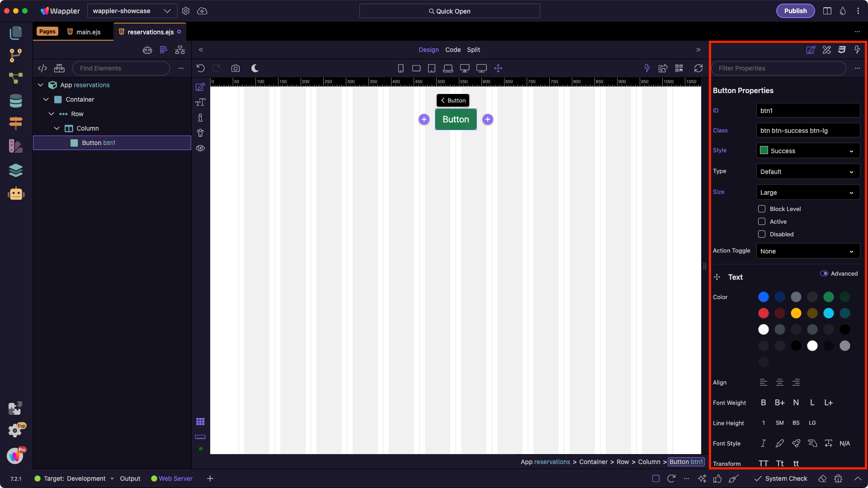
Task: Click plus icon left of the Button
Action: (x=424, y=119)
